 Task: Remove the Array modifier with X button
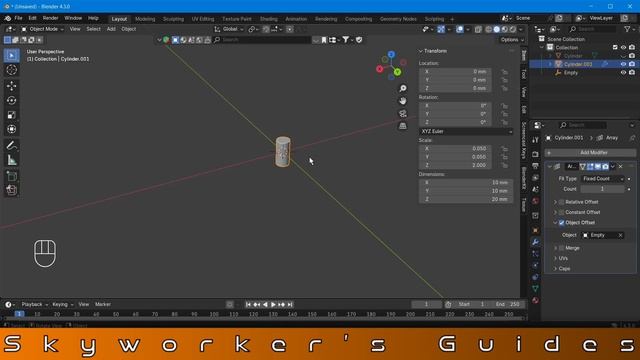coord(620,167)
